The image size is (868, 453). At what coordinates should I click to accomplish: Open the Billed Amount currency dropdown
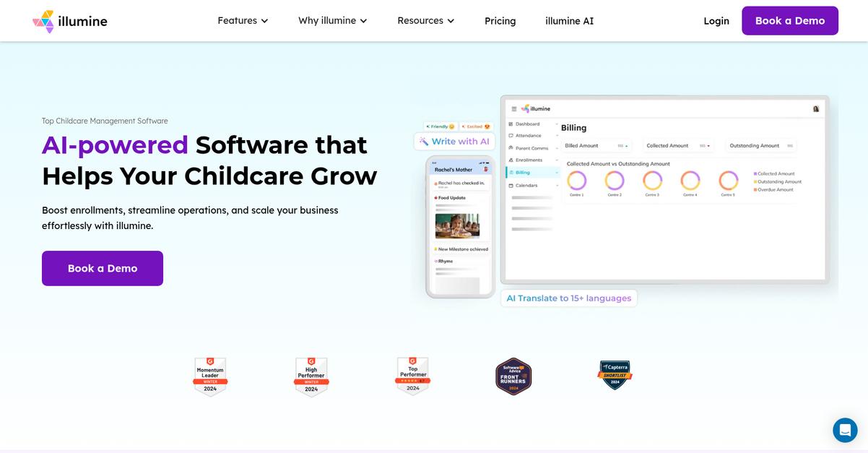(x=624, y=146)
